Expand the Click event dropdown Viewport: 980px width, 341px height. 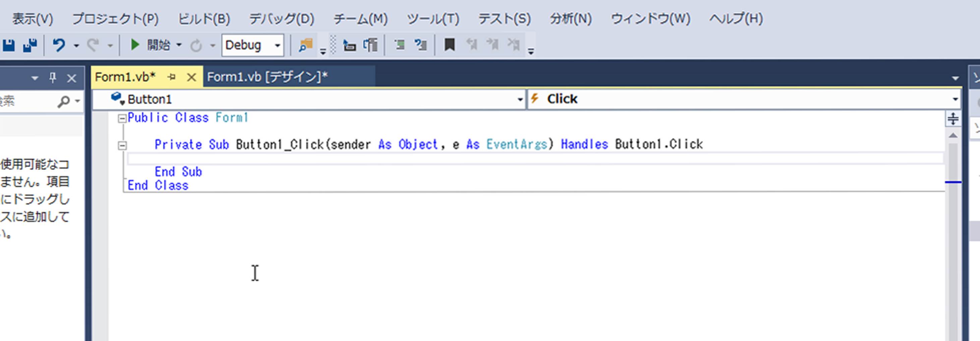point(955,99)
